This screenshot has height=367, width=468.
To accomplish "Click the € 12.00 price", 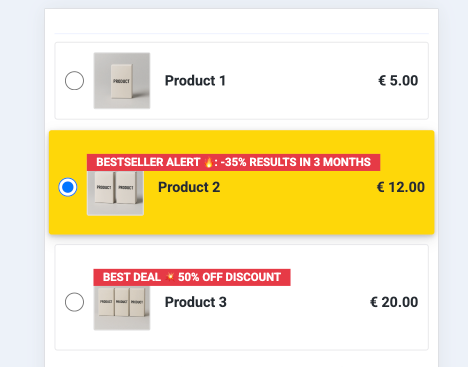I will coord(401,187).
